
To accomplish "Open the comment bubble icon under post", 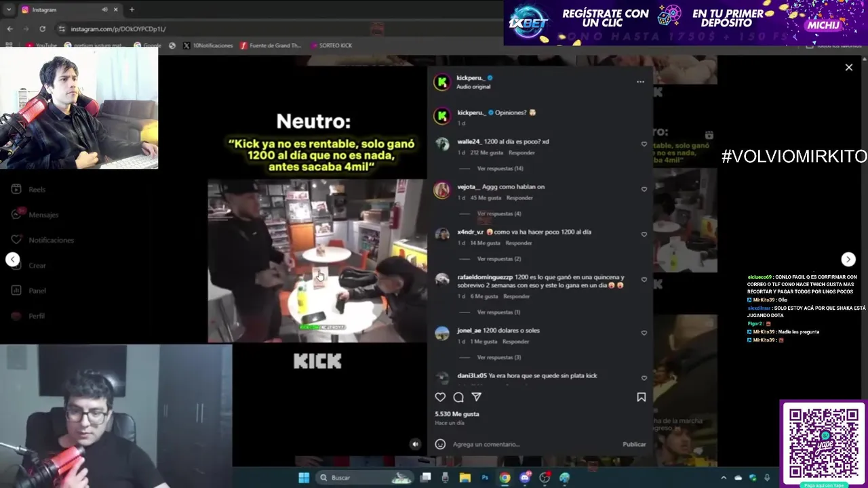I will point(458,397).
